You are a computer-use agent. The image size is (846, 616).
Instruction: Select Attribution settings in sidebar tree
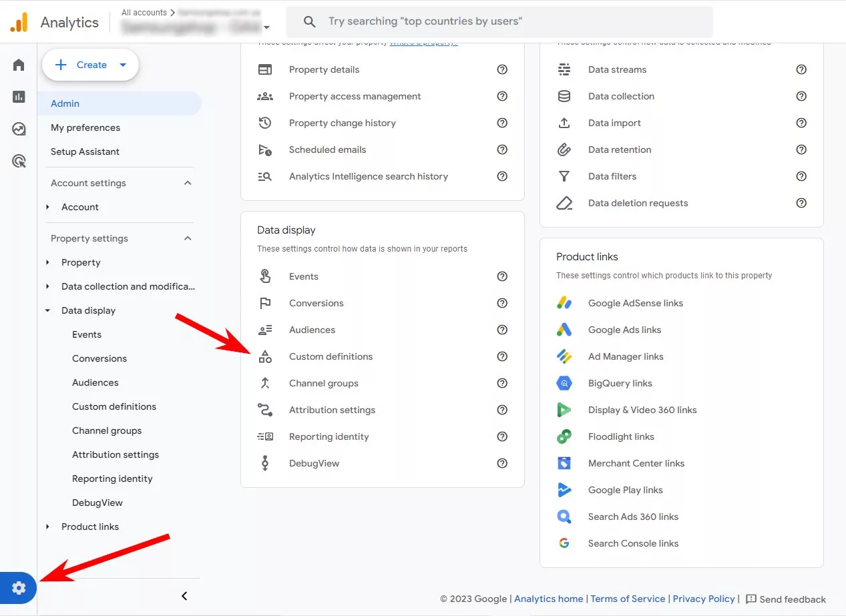coord(116,454)
